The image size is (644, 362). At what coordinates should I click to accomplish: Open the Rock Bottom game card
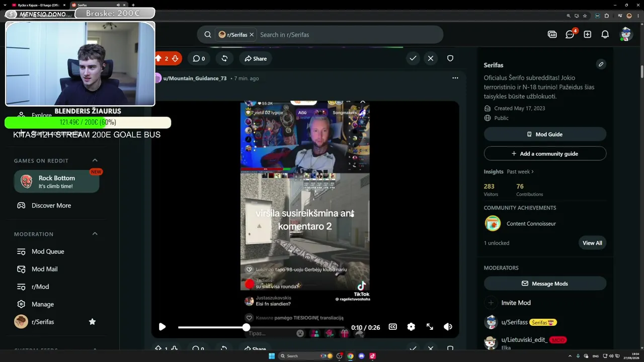56,182
